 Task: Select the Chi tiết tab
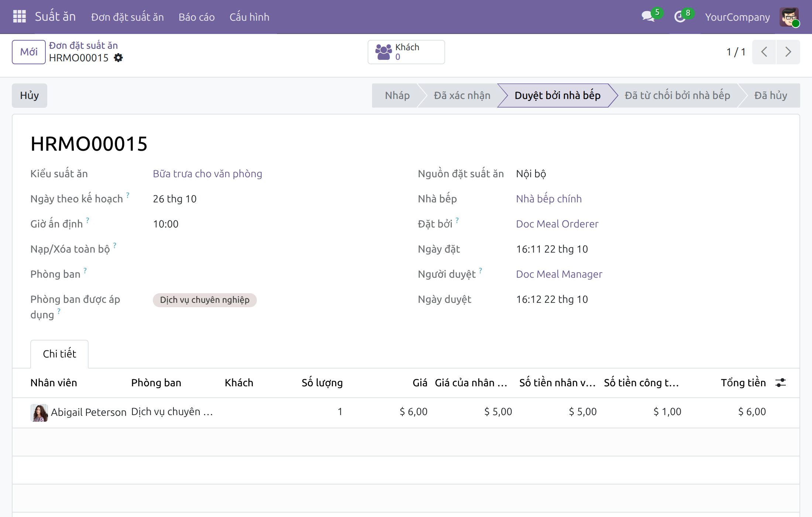click(x=59, y=354)
